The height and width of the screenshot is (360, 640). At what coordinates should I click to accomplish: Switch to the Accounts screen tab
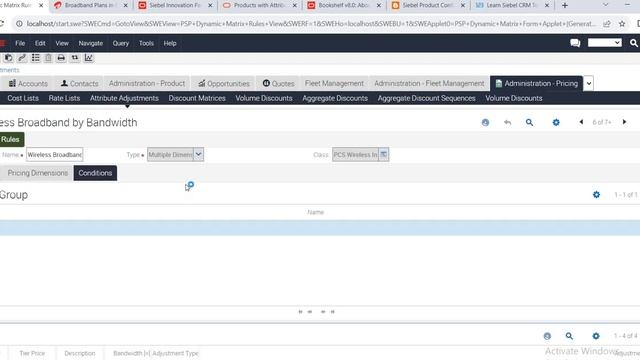[x=28, y=83]
